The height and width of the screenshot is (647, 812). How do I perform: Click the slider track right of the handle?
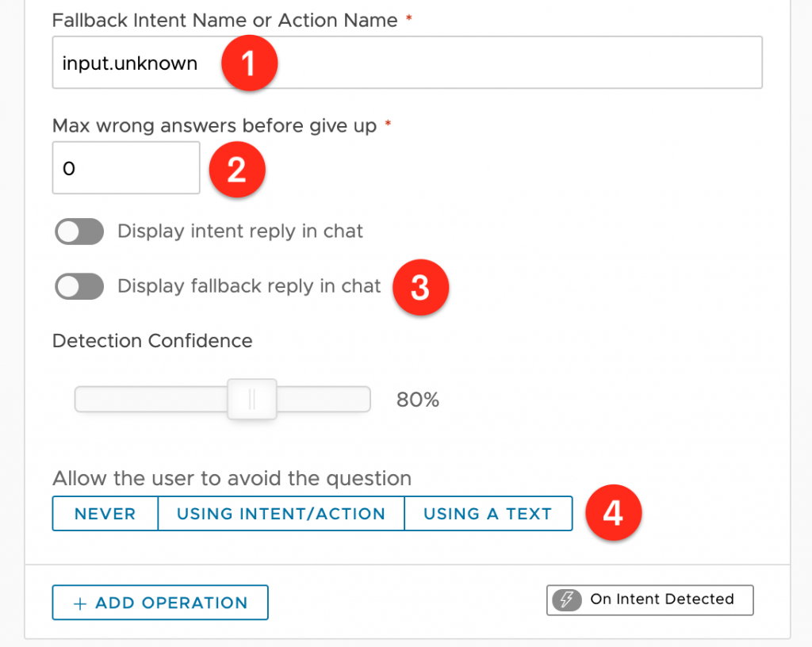pyautogui.click(x=324, y=399)
